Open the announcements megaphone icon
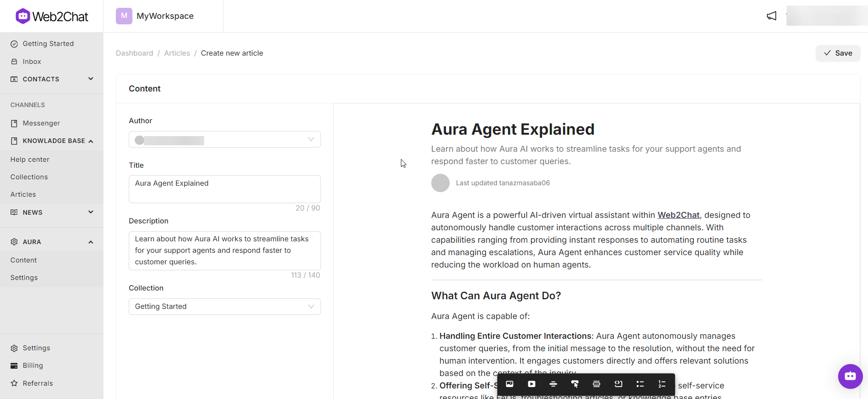This screenshot has height=399, width=868. point(771,16)
